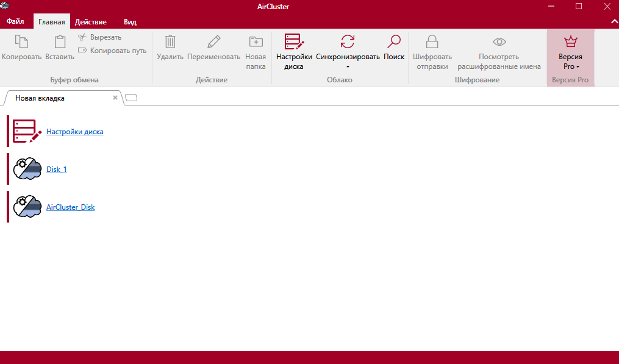Click the Synchronize (Синхронизировать) arrows icon
The height and width of the screenshot is (364, 619).
pyautogui.click(x=348, y=41)
